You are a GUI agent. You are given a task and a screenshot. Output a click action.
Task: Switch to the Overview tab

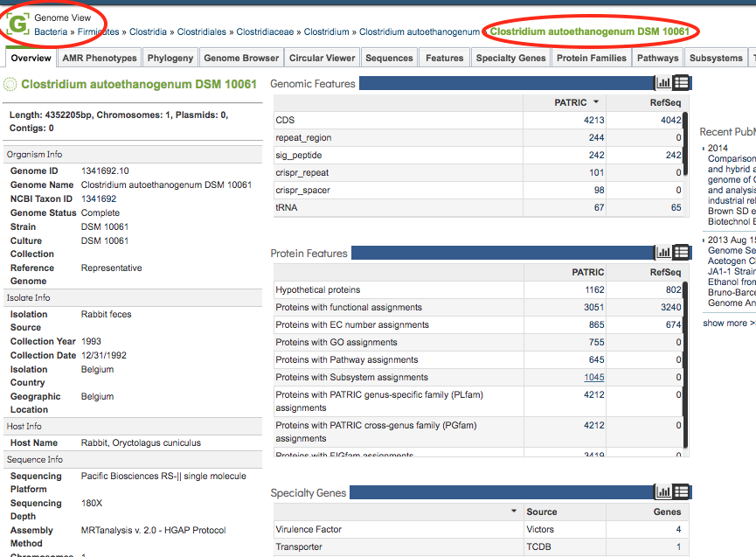tap(31, 58)
